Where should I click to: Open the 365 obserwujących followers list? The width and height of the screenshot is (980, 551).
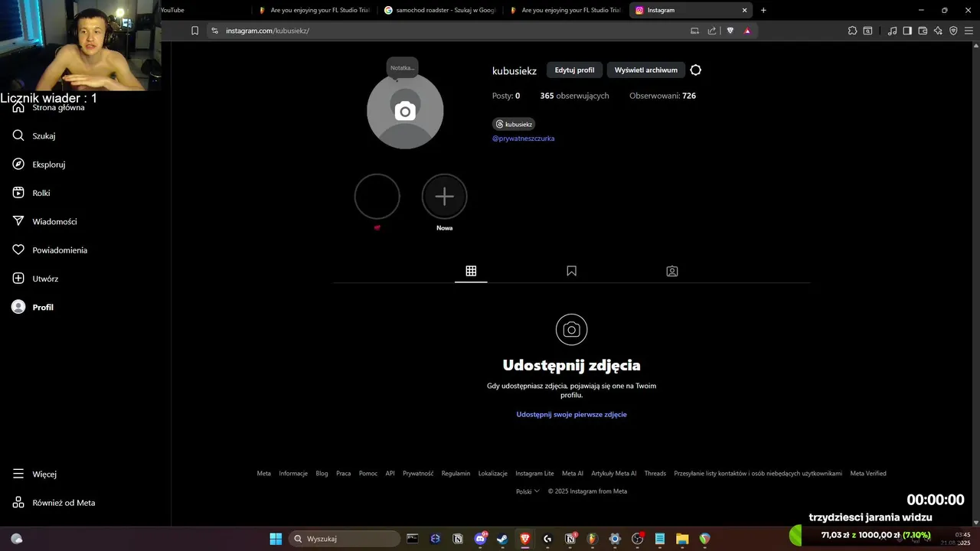click(574, 96)
